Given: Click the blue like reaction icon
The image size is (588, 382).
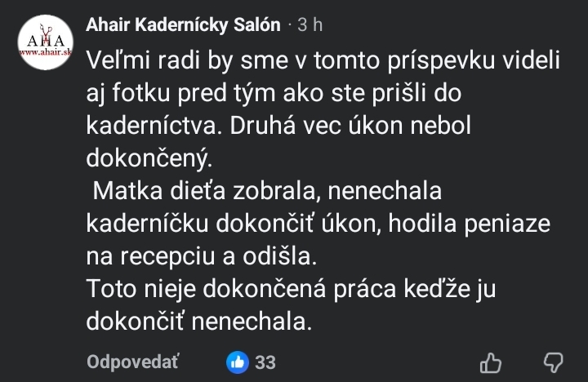Looking at the screenshot, I should 238,362.
